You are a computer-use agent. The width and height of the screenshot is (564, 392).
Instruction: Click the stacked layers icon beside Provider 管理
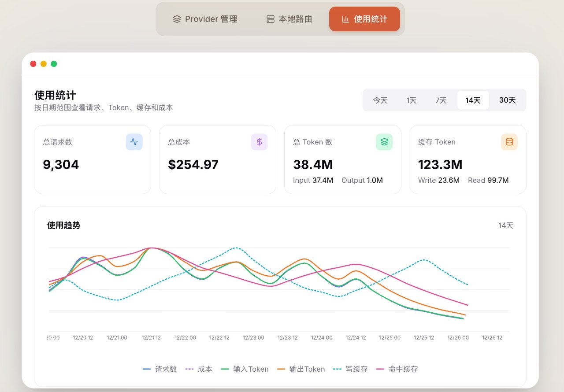point(177,19)
